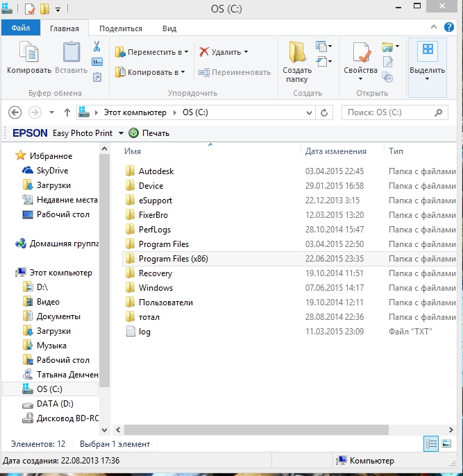Click the scissors Cut icon
Screen dimensions: 463x476
pyautogui.click(x=97, y=47)
